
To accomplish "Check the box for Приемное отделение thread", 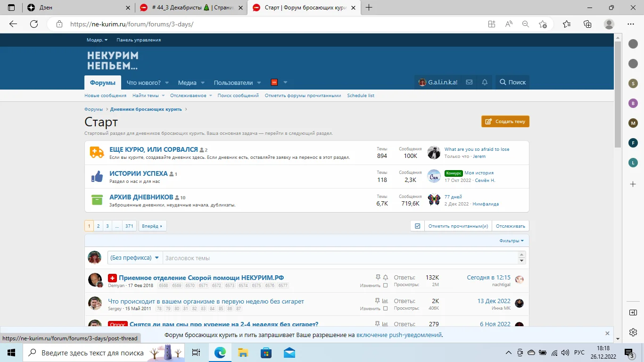I will tap(386, 285).
